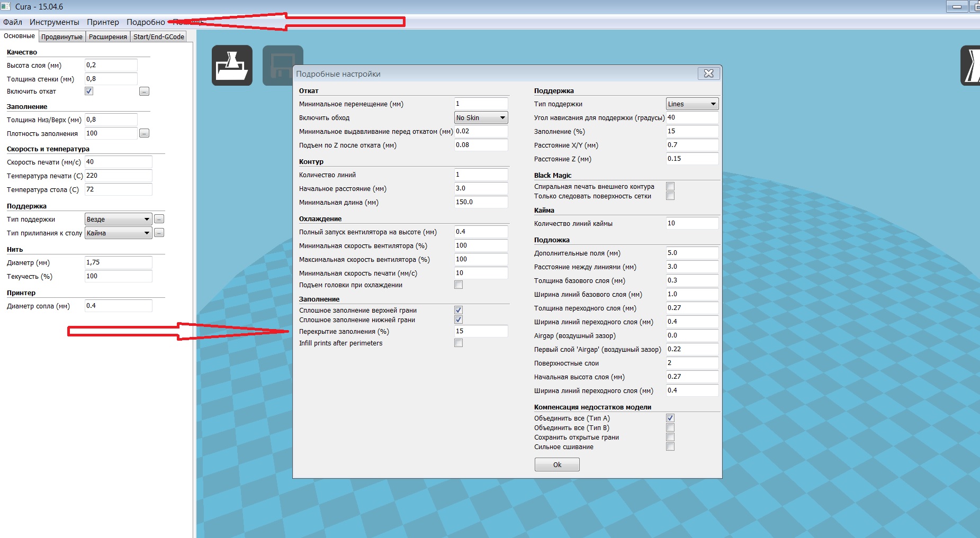
Task: Click Поверхностные слои field
Action: click(x=692, y=363)
